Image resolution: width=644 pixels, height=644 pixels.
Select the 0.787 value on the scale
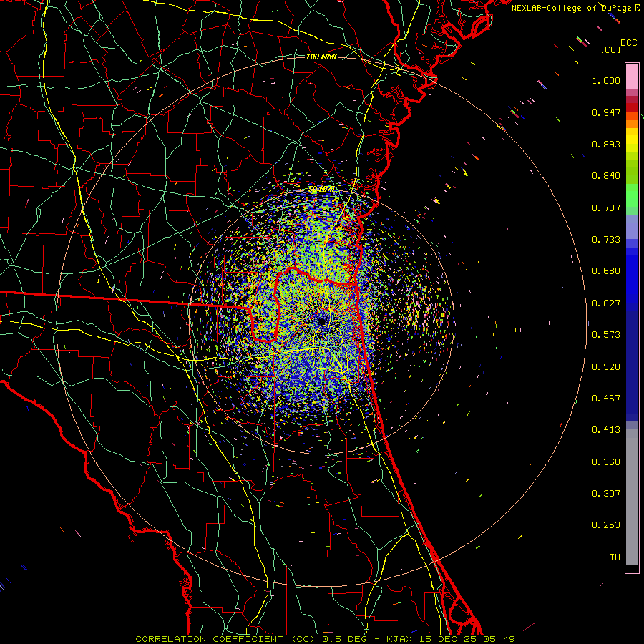point(606,208)
